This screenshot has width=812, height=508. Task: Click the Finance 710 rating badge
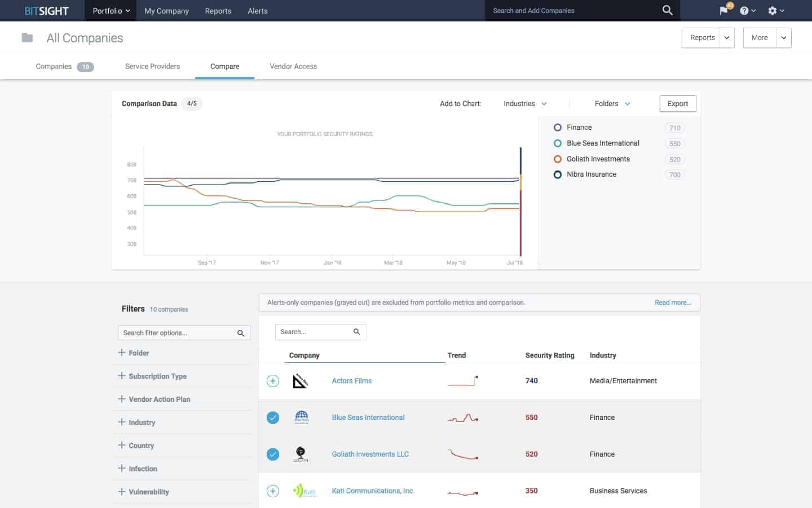point(675,128)
